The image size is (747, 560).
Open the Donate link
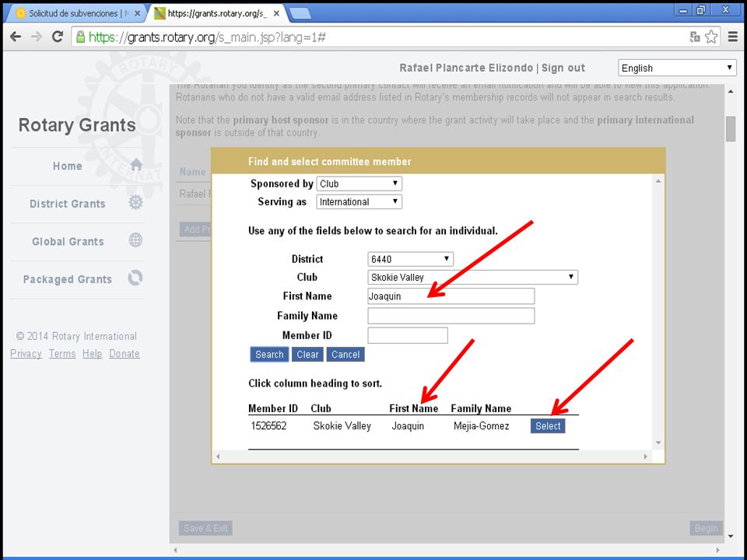[x=124, y=353]
